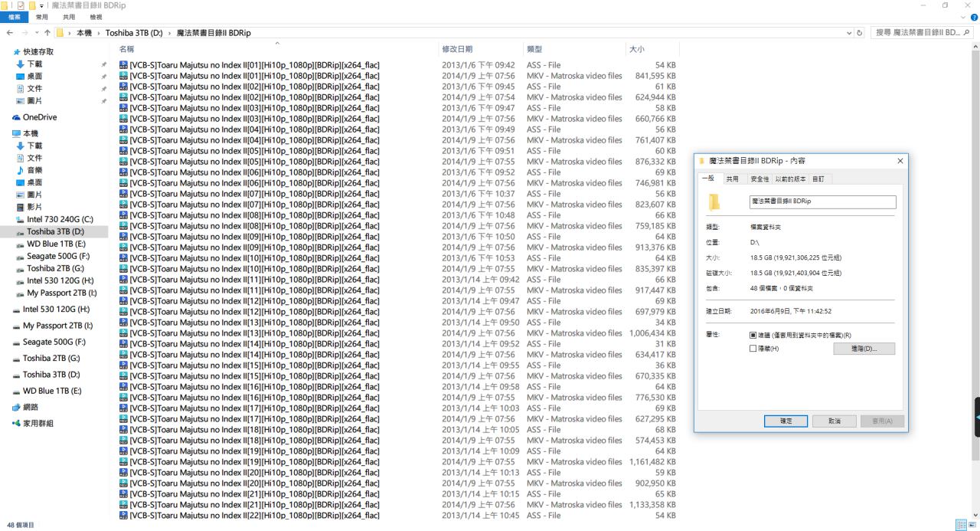Image resolution: width=980 pixels, height=531 pixels.
Task: Expand the address bar history dropdown
Action: tap(849, 33)
